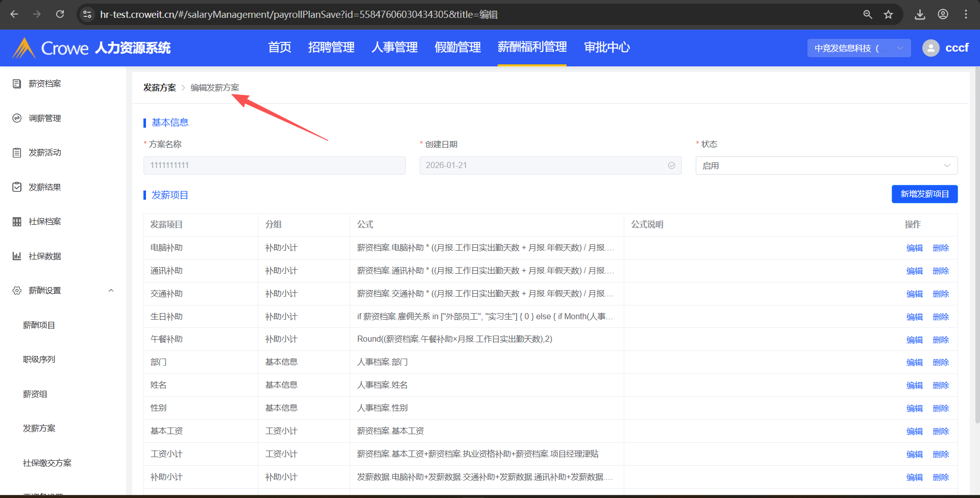Click the Crowe logo in header
Viewport: 980px width, 498px height.
[x=50, y=48]
